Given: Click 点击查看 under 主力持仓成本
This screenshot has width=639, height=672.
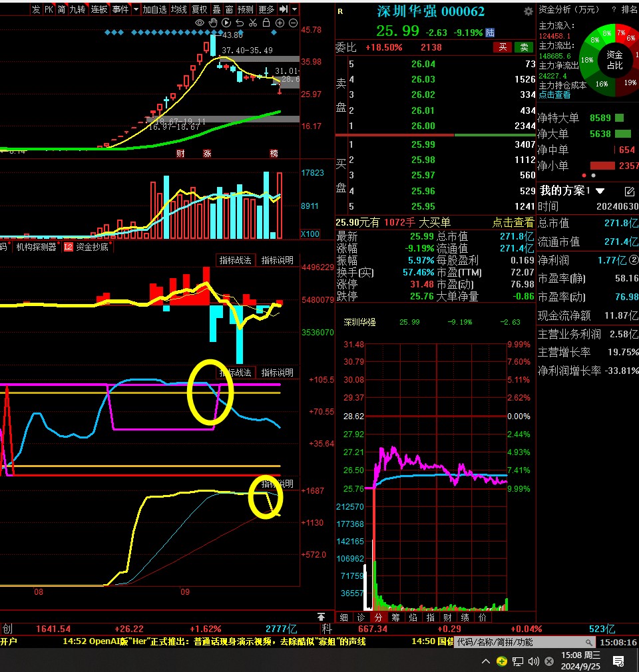Looking at the screenshot, I should tap(554, 94).
